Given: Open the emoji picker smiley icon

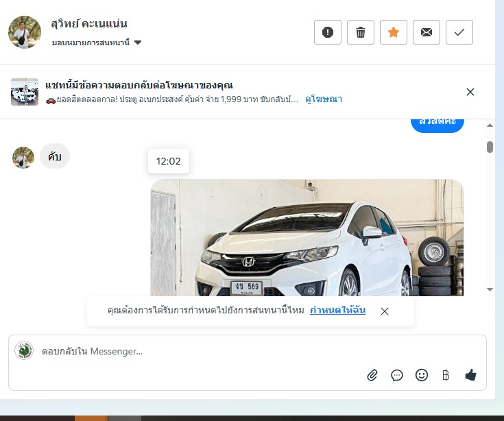Looking at the screenshot, I should tap(422, 375).
